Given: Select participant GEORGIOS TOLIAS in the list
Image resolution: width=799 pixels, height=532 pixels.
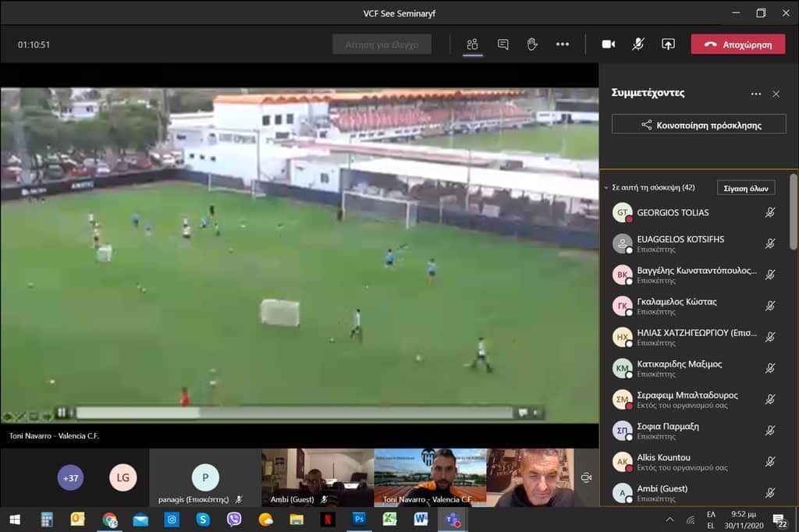Looking at the screenshot, I should coord(695,212).
